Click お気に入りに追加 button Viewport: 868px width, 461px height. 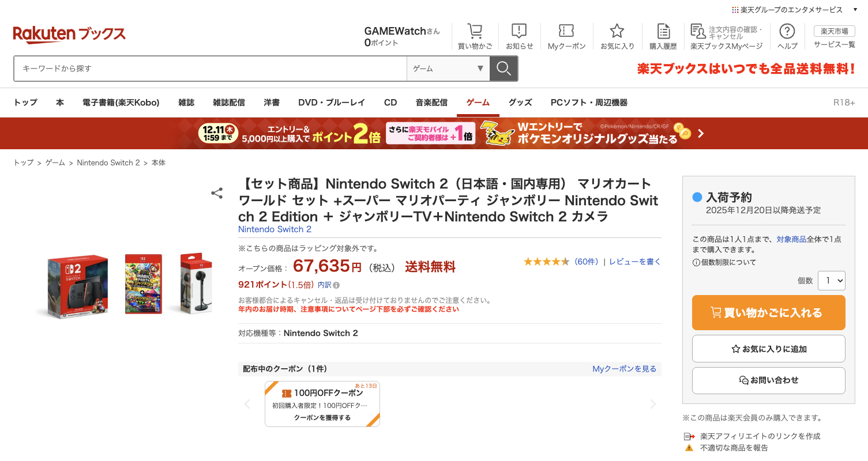click(x=769, y=349)
